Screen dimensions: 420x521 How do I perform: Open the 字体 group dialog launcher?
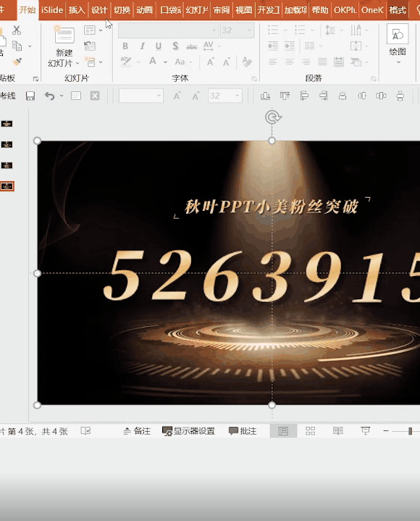click(x=254, y=79)
